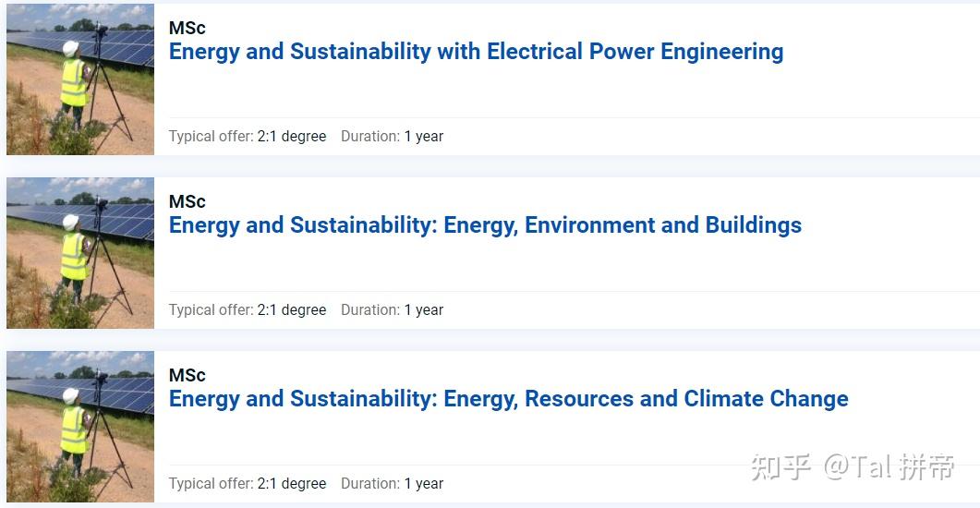980x508 pixels.
Task: Click Duration text for Electrical Power Engineering
Action: [392, 137]
